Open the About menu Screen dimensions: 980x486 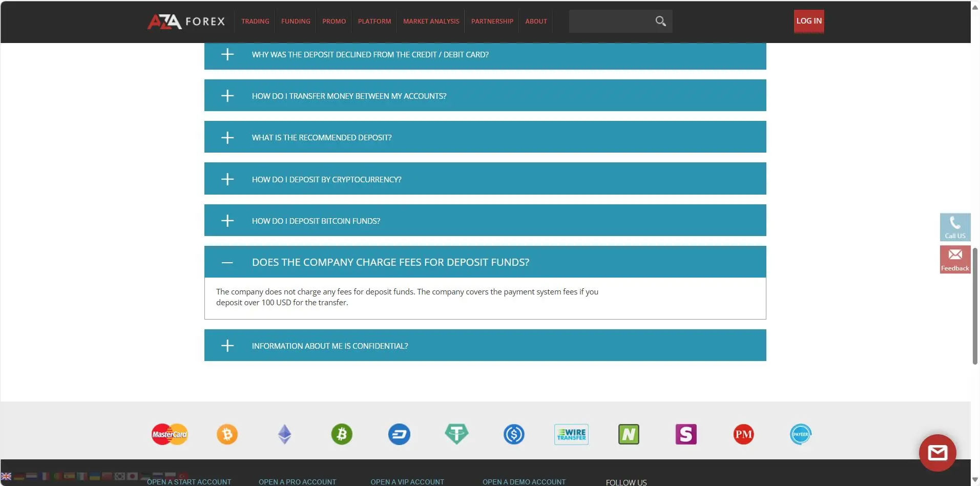click(x=536, y=21)
